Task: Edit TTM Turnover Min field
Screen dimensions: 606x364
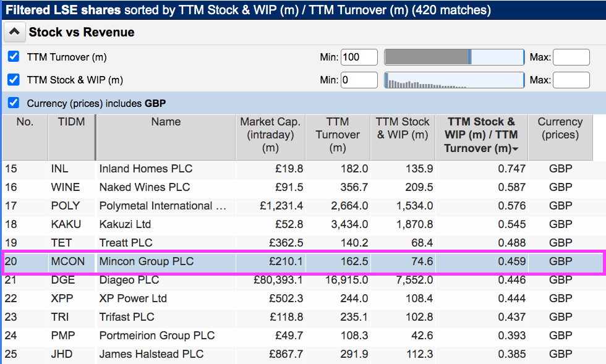Action: tap(359, 57)
